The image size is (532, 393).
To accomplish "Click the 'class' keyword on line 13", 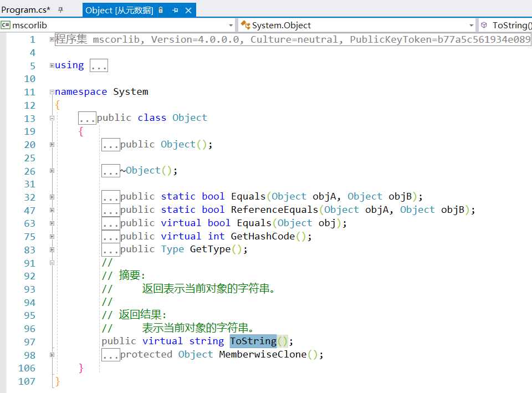I will point(152,118).
